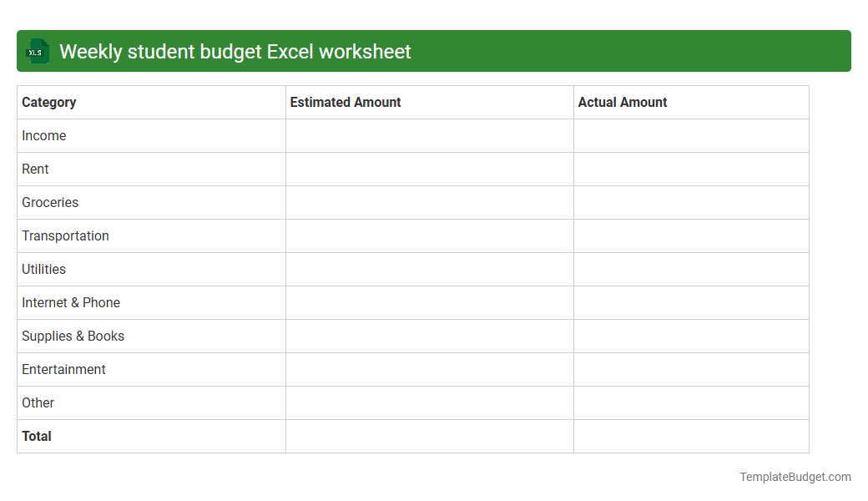
Task: Open the TemplateBudget.com link
Action: tap(794, 477)
